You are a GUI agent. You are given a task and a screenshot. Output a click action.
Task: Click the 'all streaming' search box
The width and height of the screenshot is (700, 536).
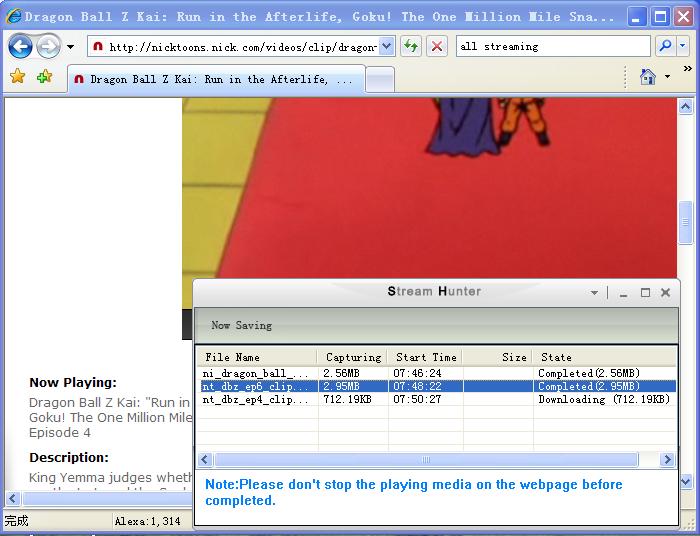tap(553, 46)
